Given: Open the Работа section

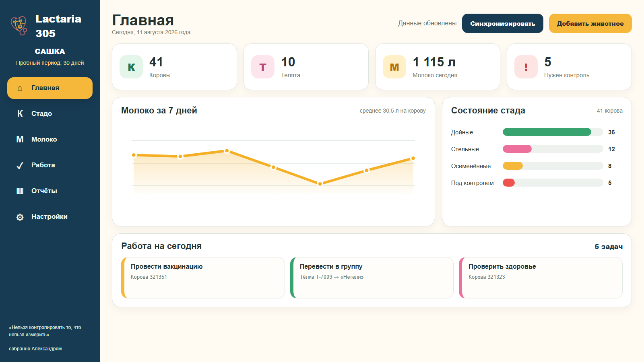Looking at the screenshot, I should (50, 165).
